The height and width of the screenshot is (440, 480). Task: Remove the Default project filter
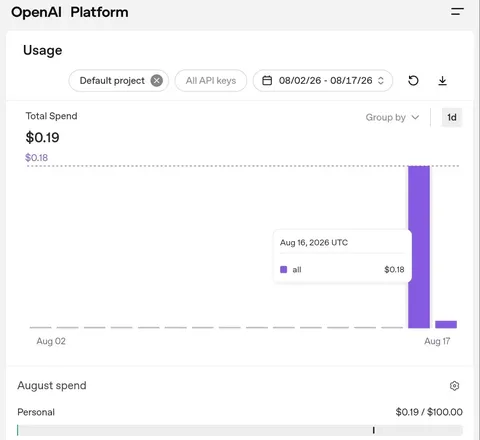[x=157, y=81]
